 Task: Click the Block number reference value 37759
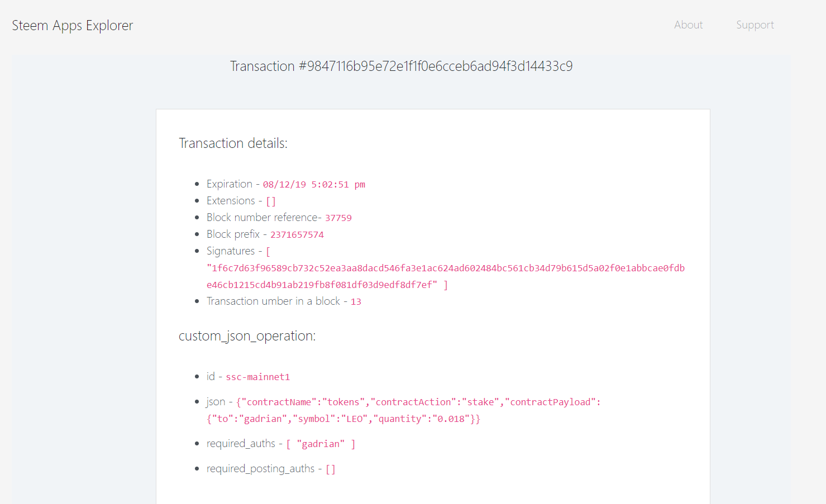(x=338, y=218)
